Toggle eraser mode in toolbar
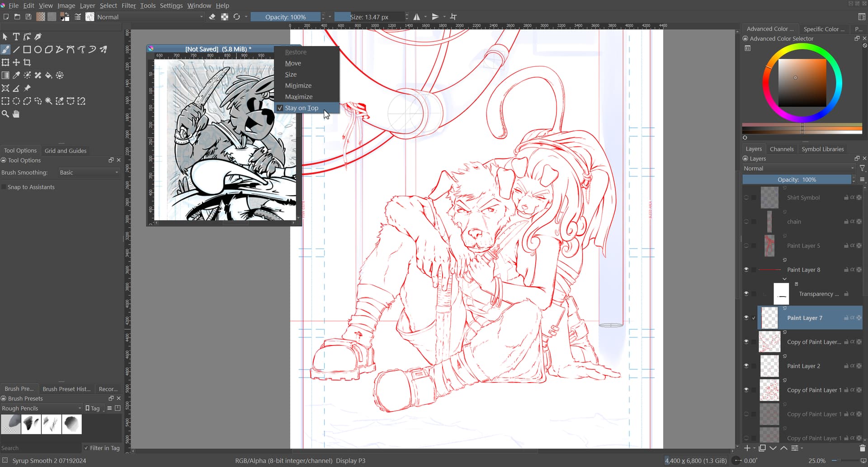This screenshot has width=868, height=467. coord(212,17)
